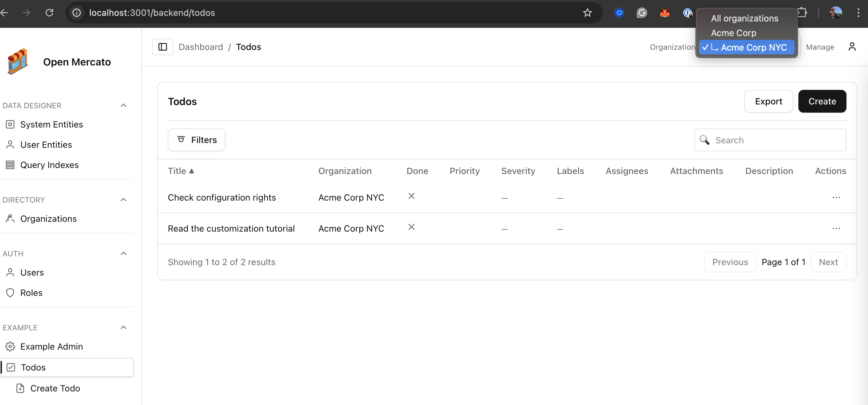
Task: Open Organizations under Directory
Action: click(48, 219)
